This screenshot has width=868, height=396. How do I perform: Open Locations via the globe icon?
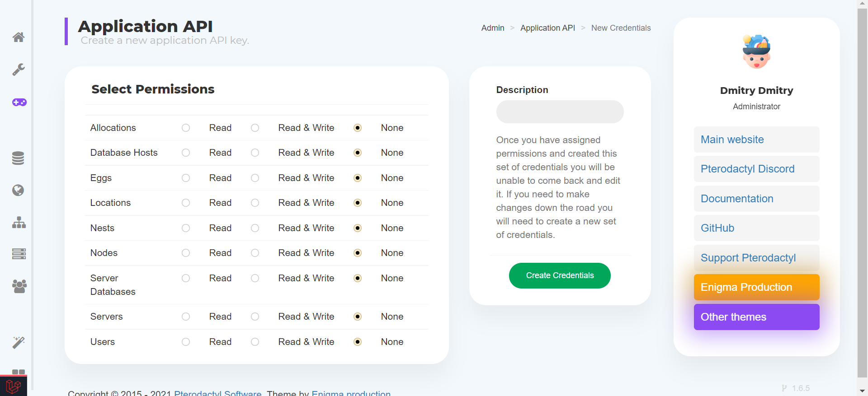coord(18,190)
